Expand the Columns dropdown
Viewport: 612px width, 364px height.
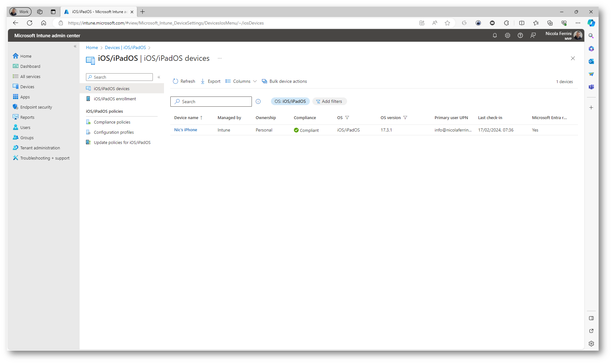coord(241,81)
